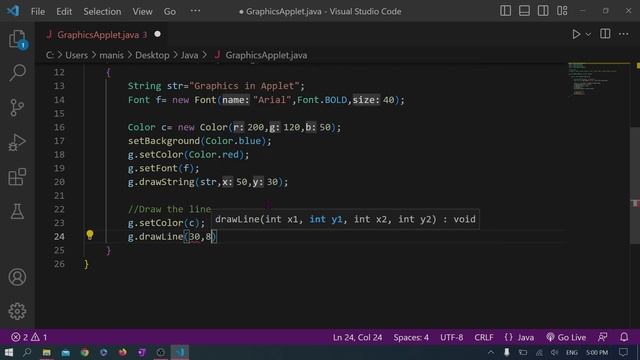The width and height of the screenshot is (640, 360).
Task: Open the Accounts menu icon
Action: click(17, 277)
